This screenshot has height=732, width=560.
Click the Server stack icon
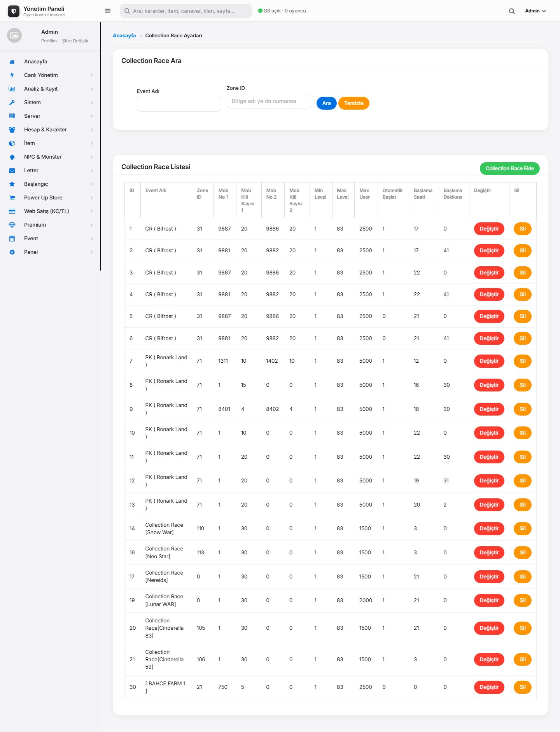(x=12, y=116)
